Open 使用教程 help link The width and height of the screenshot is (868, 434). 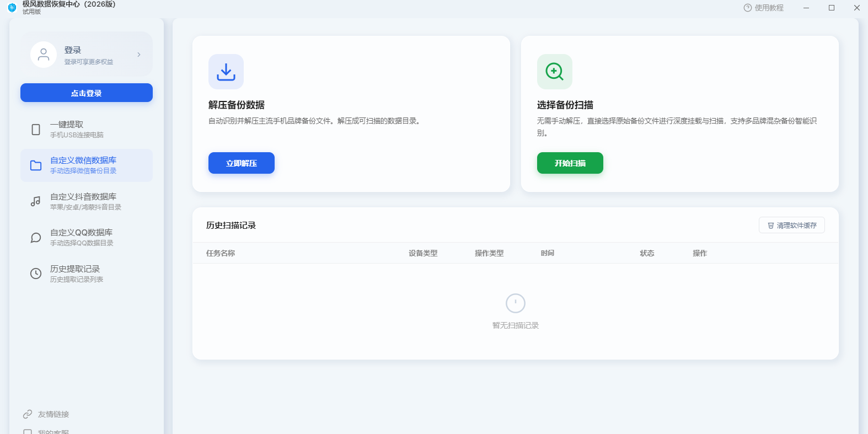coord(764,8)
